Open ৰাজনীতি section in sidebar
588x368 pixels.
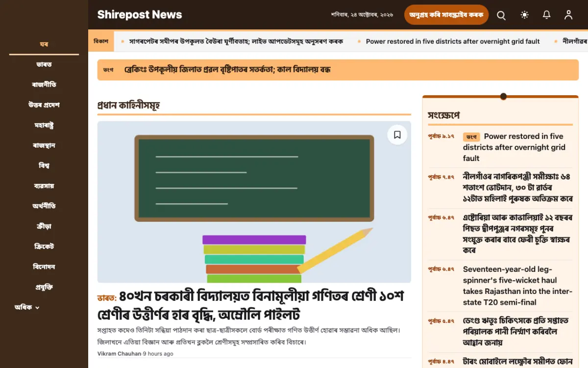[x=44, y=84]
